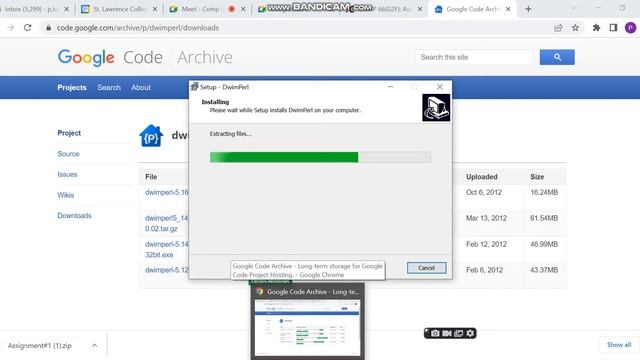Viewport: 640px width, 360px height.
Task: Click the 32bit.exe file link
Action: click(x=159, y=255)
